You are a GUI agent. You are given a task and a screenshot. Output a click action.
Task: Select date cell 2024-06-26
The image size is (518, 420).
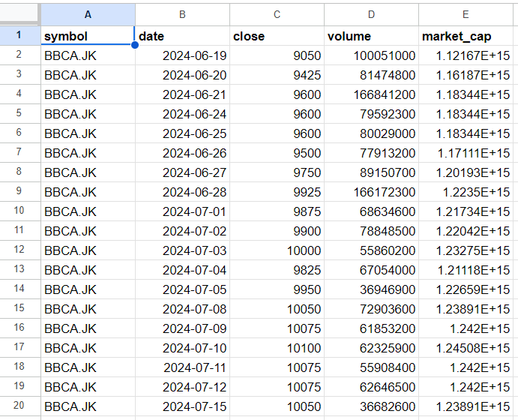pos(182,153)
